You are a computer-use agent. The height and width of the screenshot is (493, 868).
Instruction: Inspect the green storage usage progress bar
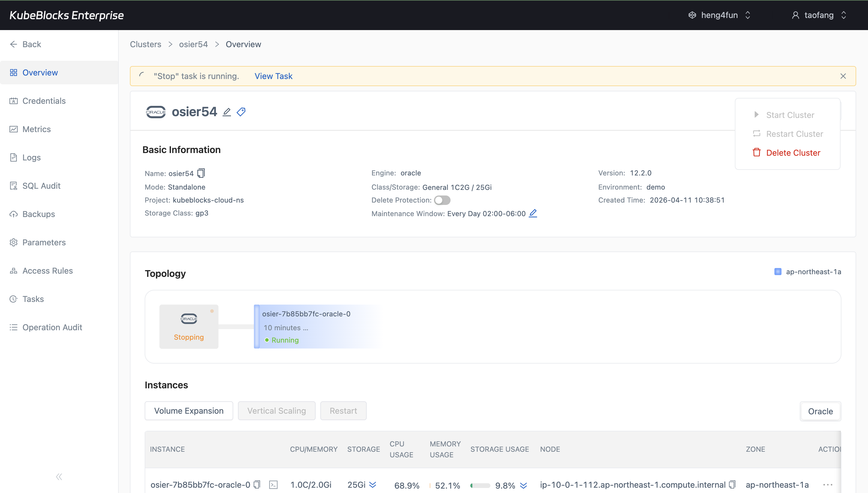481,485
